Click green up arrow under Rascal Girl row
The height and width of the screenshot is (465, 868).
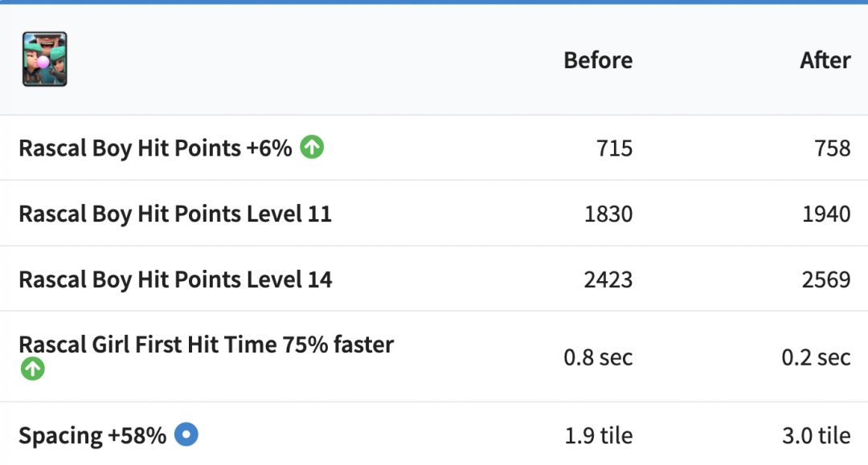coord(32,369)
